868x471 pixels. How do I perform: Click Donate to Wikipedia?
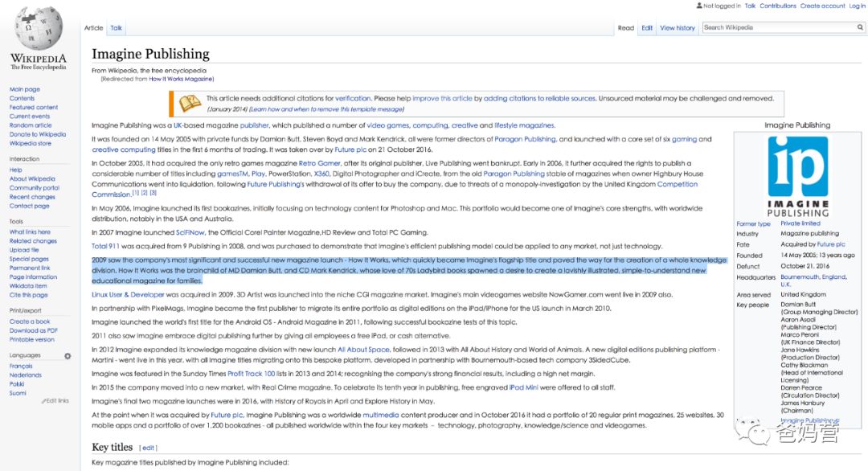[38, 134]
